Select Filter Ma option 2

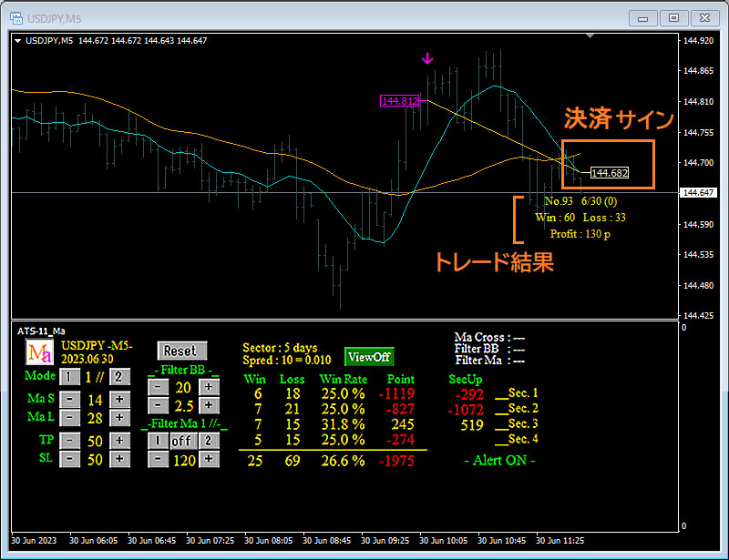209,440
